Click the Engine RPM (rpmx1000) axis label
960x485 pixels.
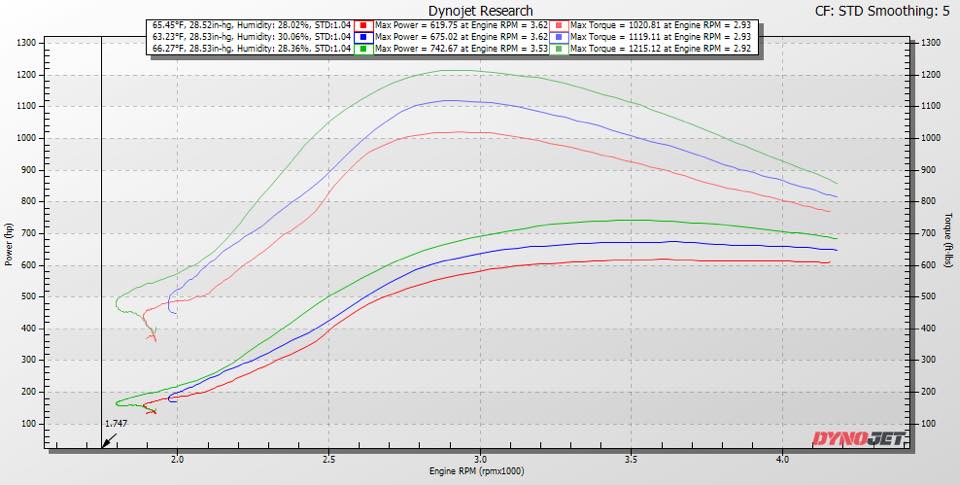tap(477, 471)
